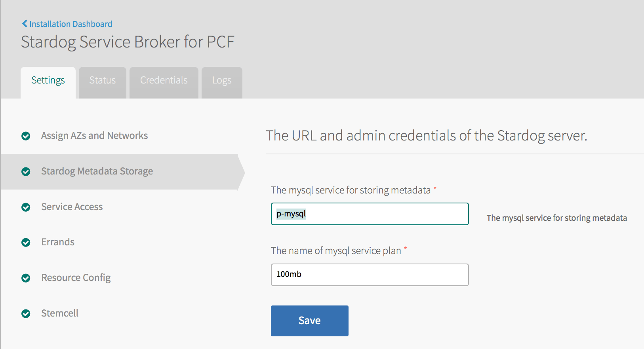Screen dimensions: 644x349
Task: Click the checkmark icon beside Errands
Action: 26,243
